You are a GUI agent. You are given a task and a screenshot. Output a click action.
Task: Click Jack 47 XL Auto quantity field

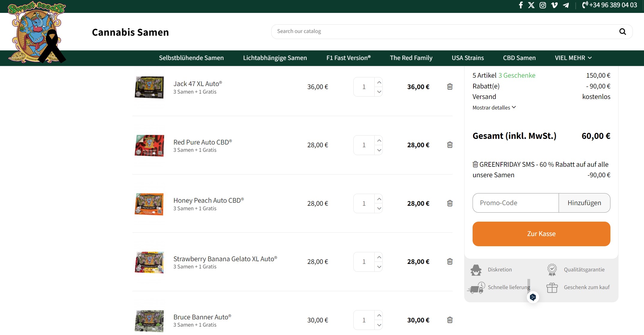[x=364, y=87]
